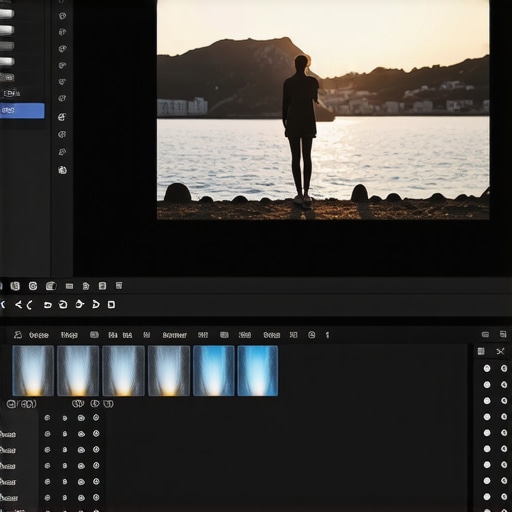Toggle the last control in the bottom full track row

tap(96, 498)
